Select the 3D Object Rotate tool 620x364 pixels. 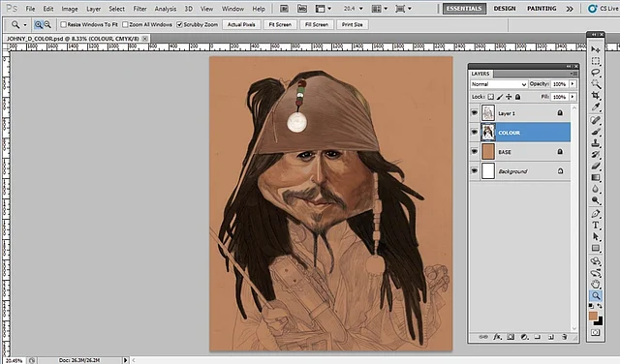(596, 261)
